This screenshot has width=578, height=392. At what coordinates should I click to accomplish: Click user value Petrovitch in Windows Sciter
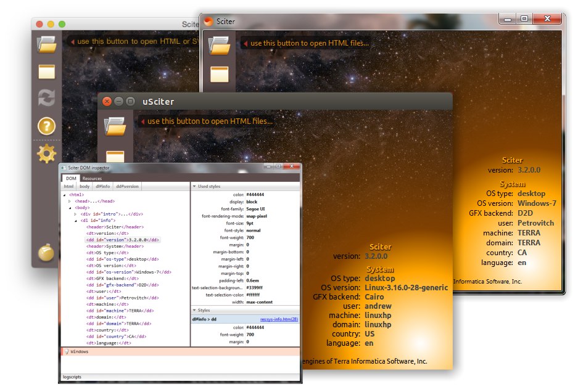535,223
